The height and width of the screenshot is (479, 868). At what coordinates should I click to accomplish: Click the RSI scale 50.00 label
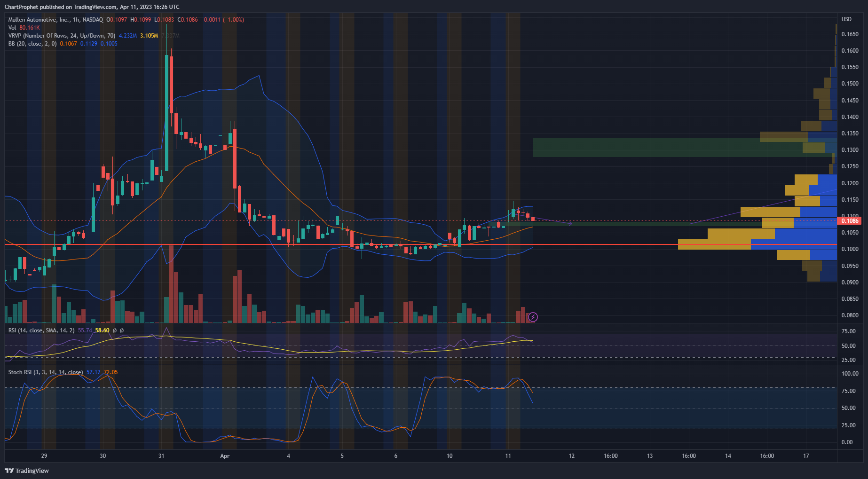[x=848, y=346]
